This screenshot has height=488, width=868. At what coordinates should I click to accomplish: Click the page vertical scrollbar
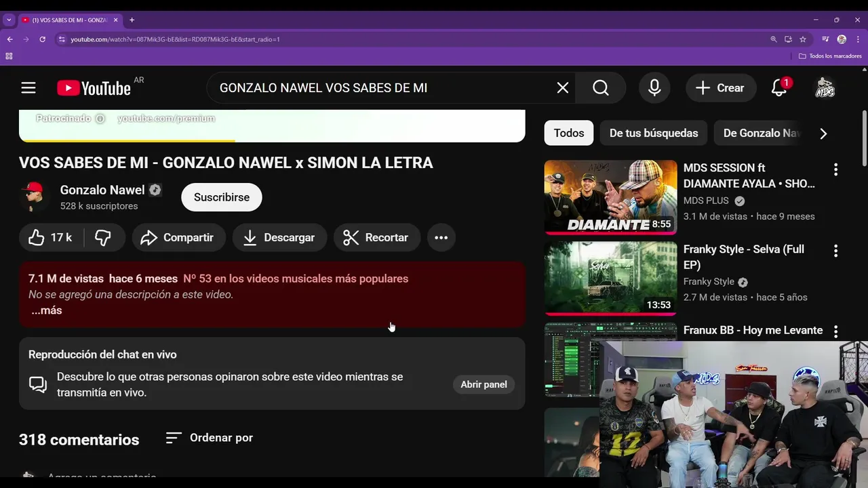tap(864, 139)
